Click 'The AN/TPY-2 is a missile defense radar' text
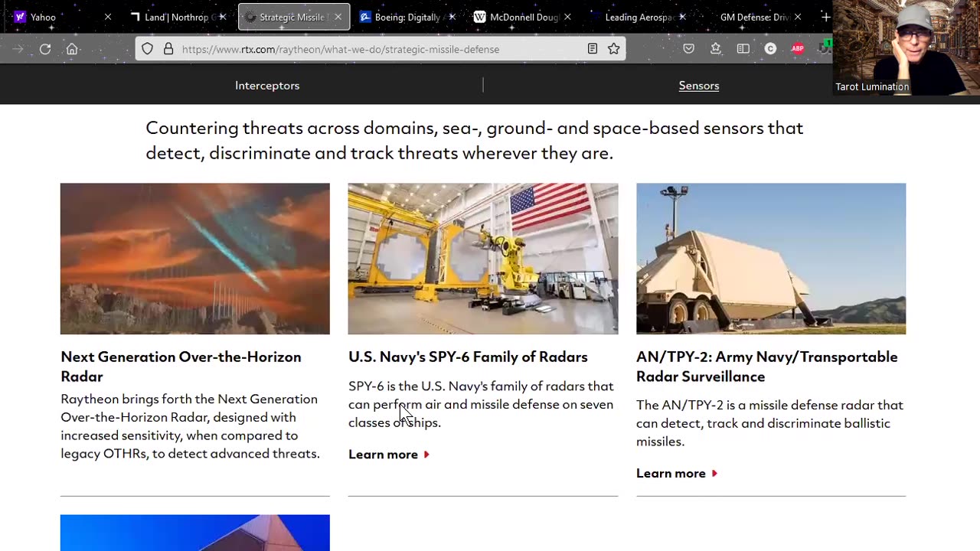The image size is (980, 551). [x=769, y=423]
